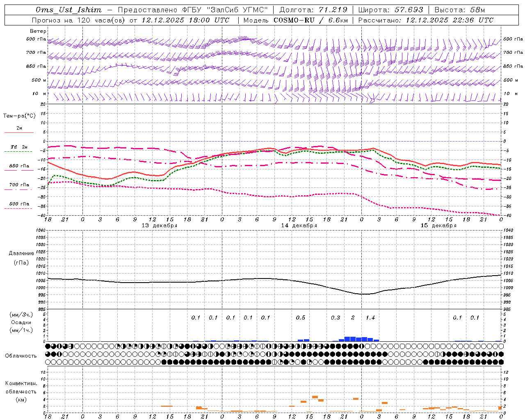Click the 13 декабря date label

coord(160,226)
